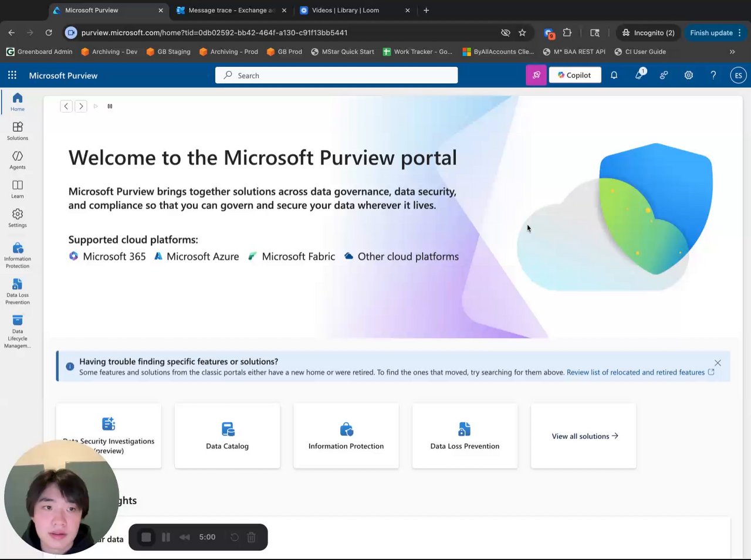Open the site information icon in address bar
This screenshot has height=560, width=751.
coord(71,33)
